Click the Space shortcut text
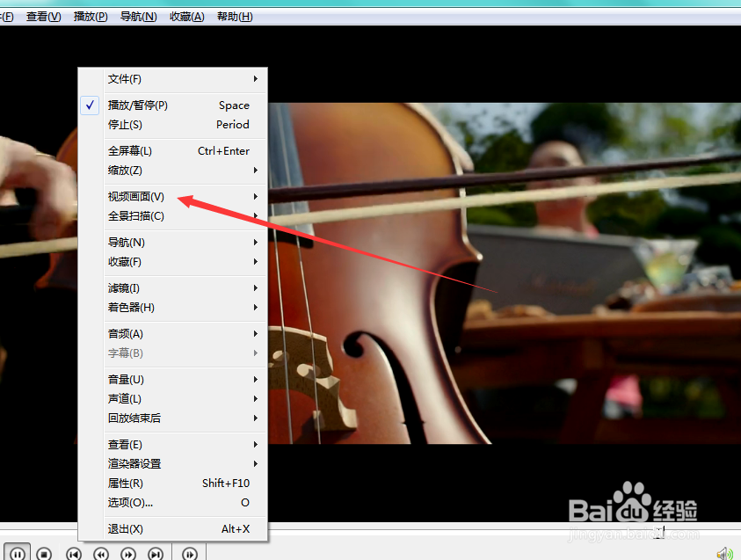 coord(234,105)
